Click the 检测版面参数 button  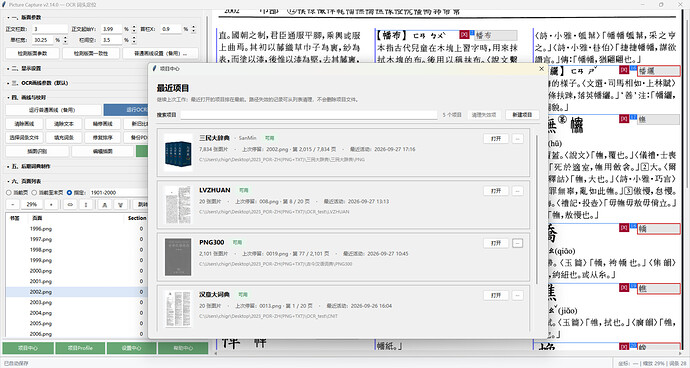tap(32, 53)
